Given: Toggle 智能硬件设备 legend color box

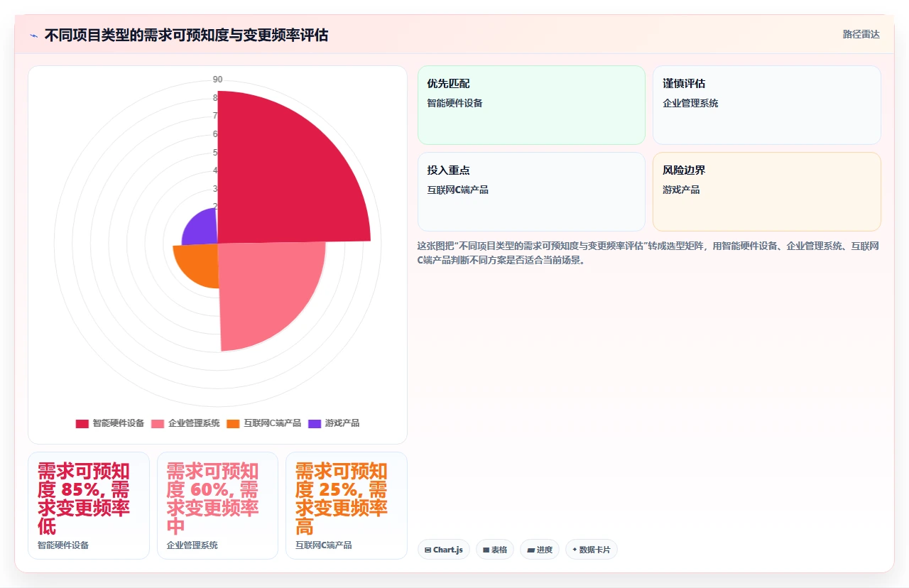Looking at the screenshot, I should (x=82, y=423).
